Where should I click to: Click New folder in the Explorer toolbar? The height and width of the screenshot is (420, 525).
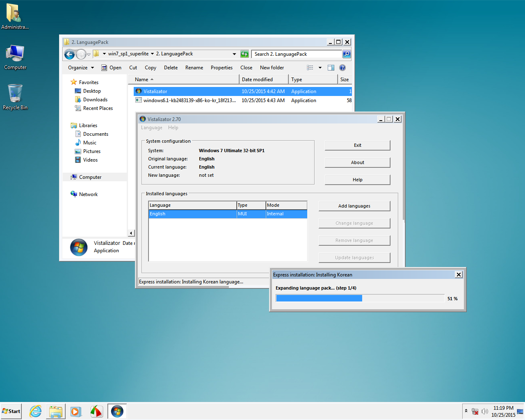[272, 68]
